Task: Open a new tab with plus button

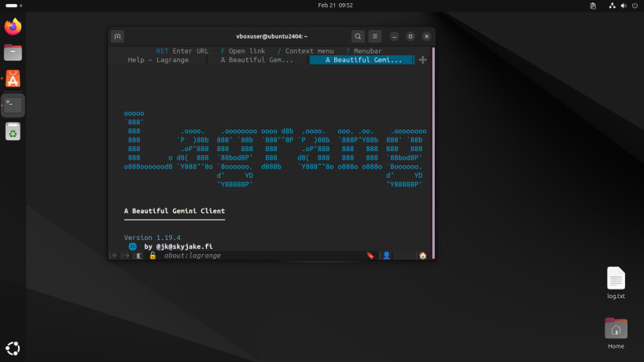Action: (423, 60)
